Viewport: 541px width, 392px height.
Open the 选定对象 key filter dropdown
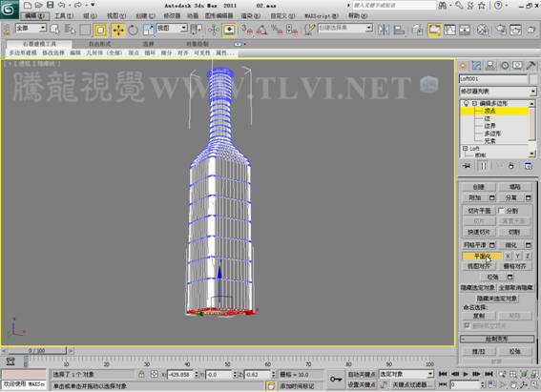[406, 374]
